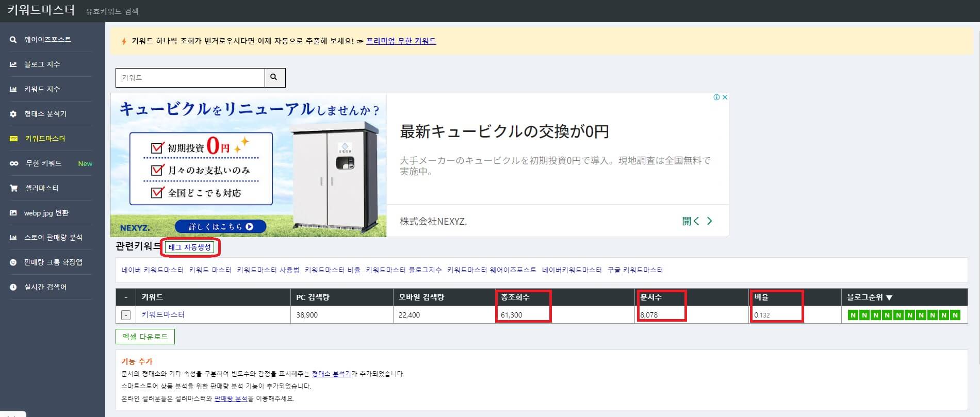Viewport: 980px width, 417px height.
Task: Collapse the 키워드마스터 row with minus button
Action: click(x=126, y=315)
